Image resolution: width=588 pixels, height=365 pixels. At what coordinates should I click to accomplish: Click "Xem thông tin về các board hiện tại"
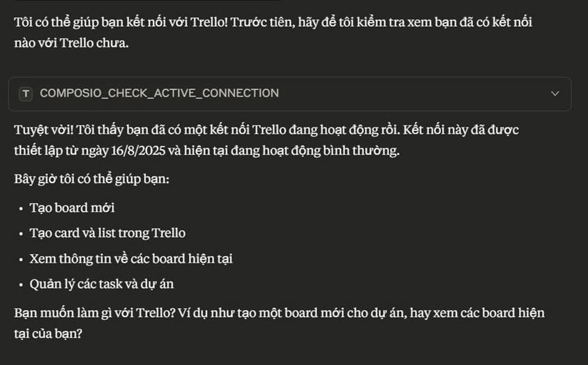(131, 258)
